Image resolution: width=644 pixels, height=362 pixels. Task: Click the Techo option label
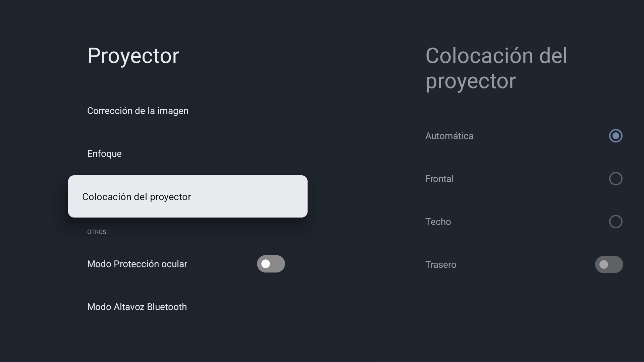coord(438,222)
